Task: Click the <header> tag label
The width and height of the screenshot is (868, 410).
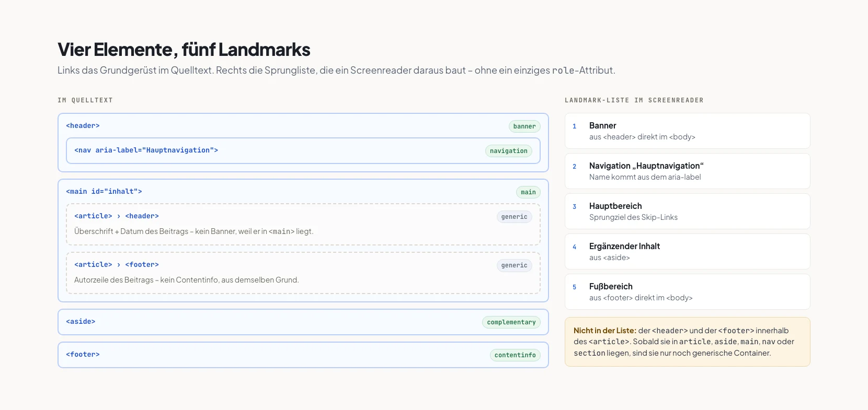Action: (83, 126)
